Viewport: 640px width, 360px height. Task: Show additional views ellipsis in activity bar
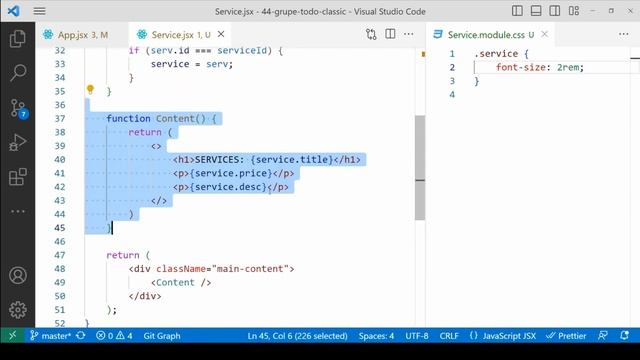(18, 211)
